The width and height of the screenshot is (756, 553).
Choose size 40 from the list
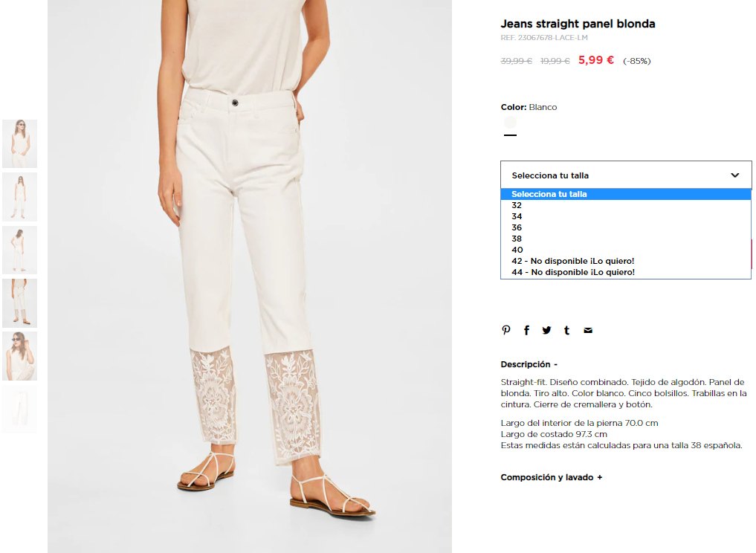tap(626, 250)
